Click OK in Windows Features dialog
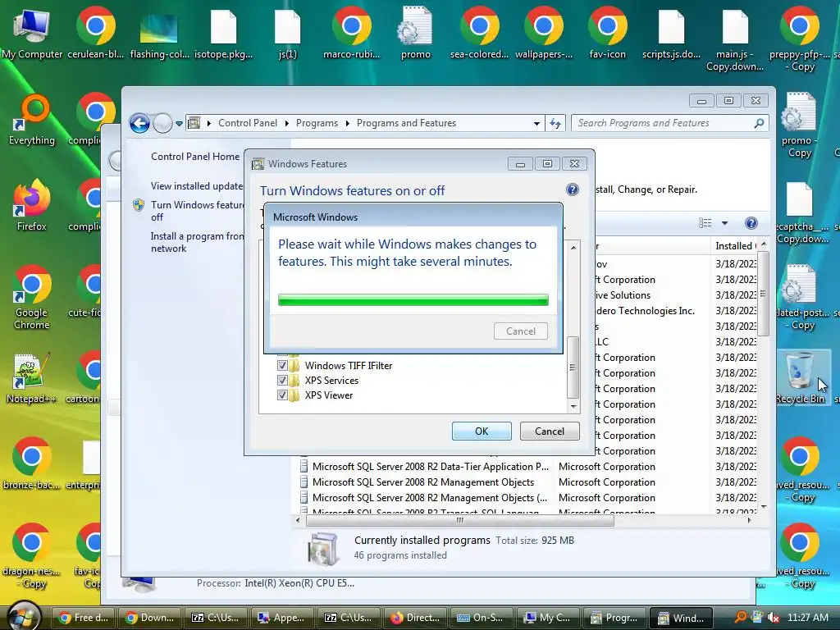This screenshot has width=840, height=630. (482, 431)
